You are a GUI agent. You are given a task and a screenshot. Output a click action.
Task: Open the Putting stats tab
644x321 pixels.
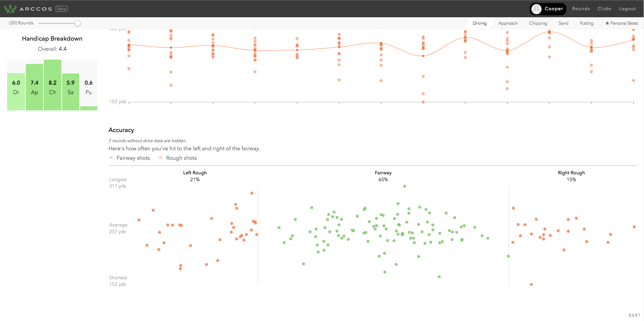pyautogui.click(x=586, y=23)
